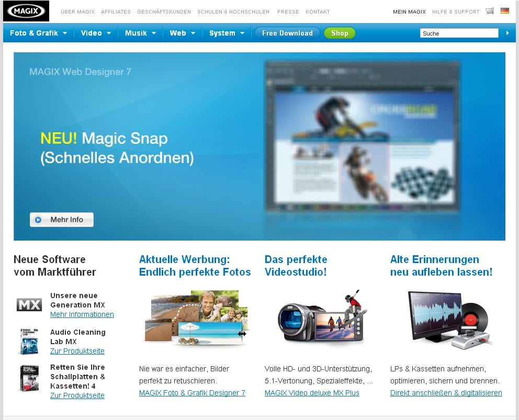
Task: Expand the Musik dropdown menu
Action: (x=141, y=33)
